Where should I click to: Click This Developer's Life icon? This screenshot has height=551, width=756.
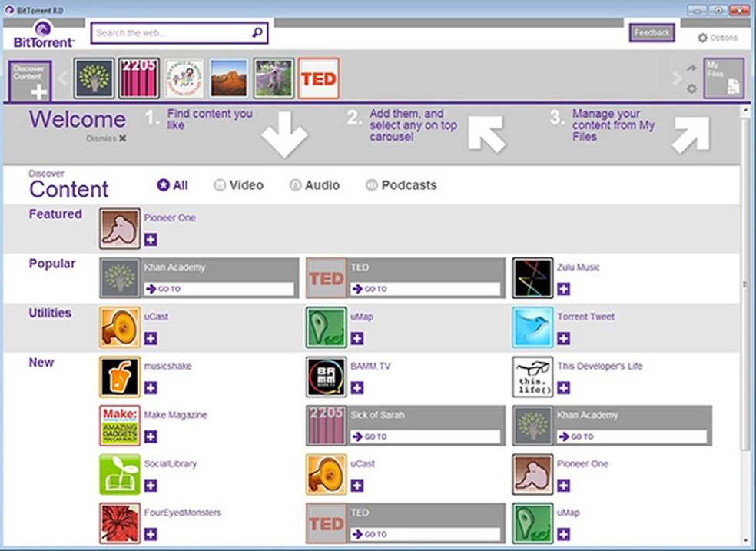(x=532, y=377)
